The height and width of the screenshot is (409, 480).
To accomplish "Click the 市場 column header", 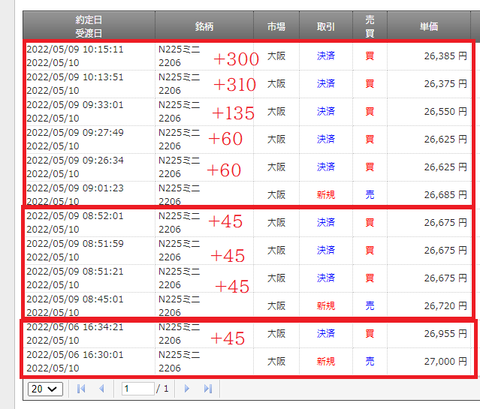I will click(x=276, y=26).
